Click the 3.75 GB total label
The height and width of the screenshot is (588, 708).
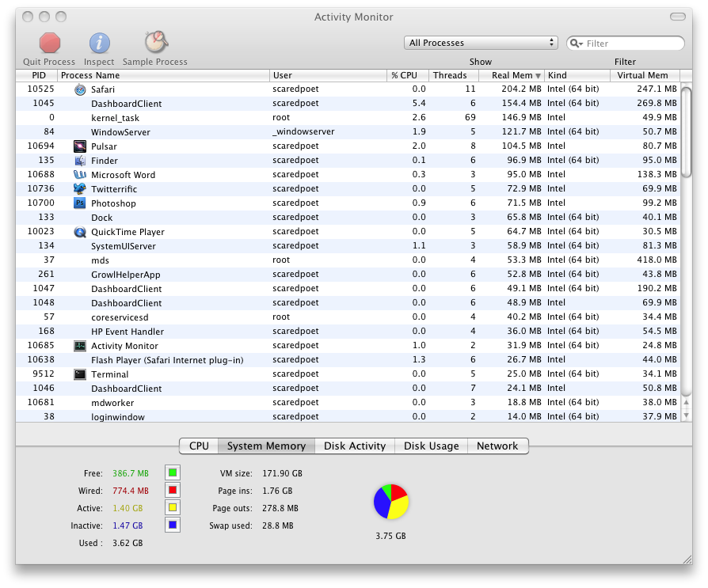[x=391, y=536]
